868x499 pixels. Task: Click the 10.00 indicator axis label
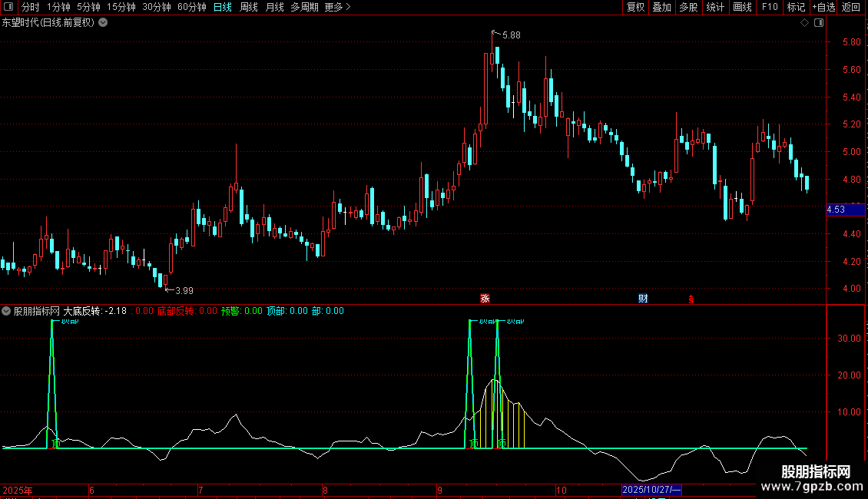tap(849, 412)
